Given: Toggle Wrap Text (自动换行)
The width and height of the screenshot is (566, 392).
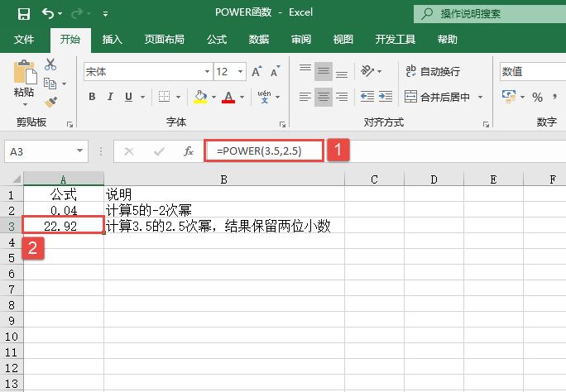Looking at the screenshot, I should (432, 72).
